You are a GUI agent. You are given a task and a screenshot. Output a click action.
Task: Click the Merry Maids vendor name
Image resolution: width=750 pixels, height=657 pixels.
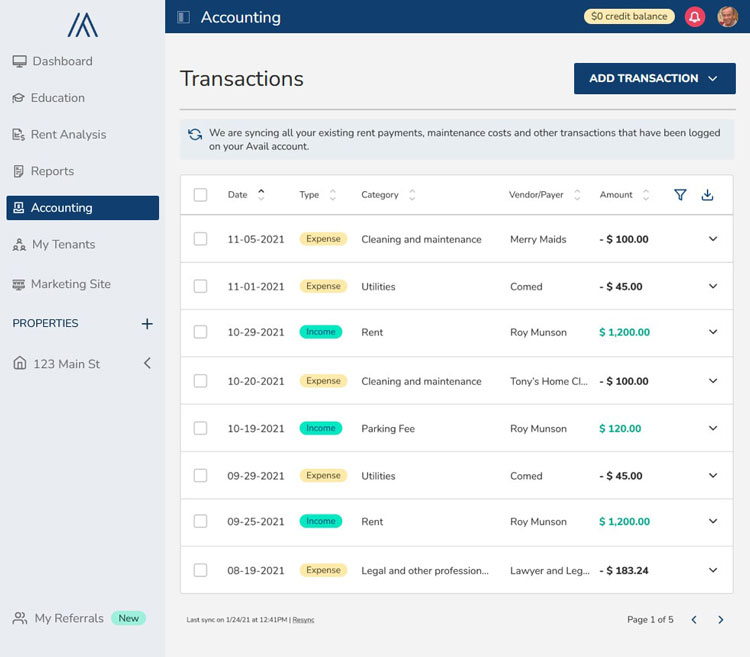tap(538, 239)
